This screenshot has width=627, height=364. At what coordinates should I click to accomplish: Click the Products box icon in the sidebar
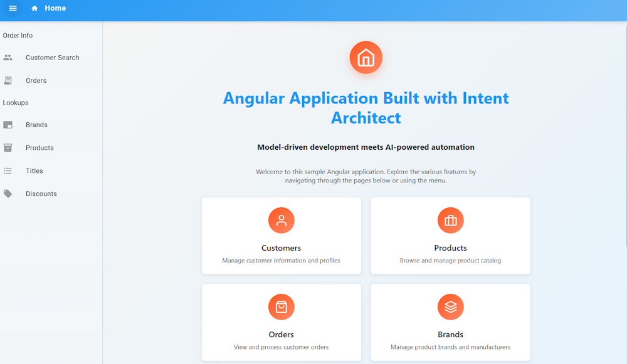click(8, 147)
